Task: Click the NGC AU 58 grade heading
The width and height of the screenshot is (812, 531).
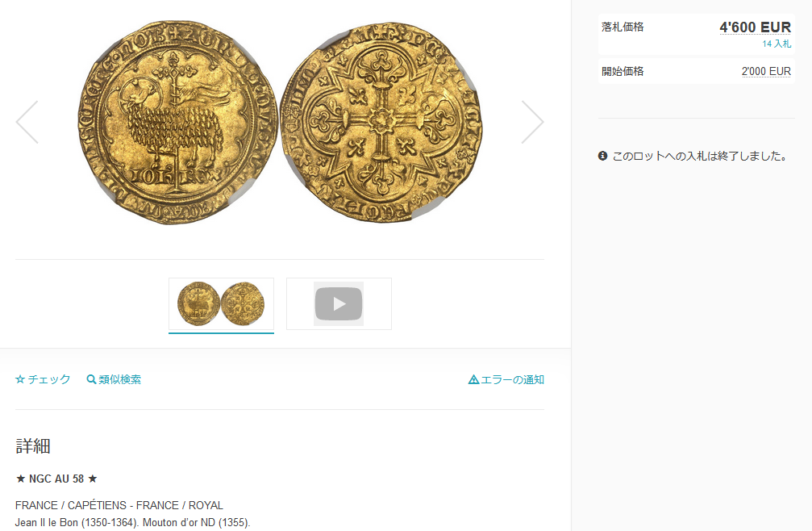Action: point(56,479)
